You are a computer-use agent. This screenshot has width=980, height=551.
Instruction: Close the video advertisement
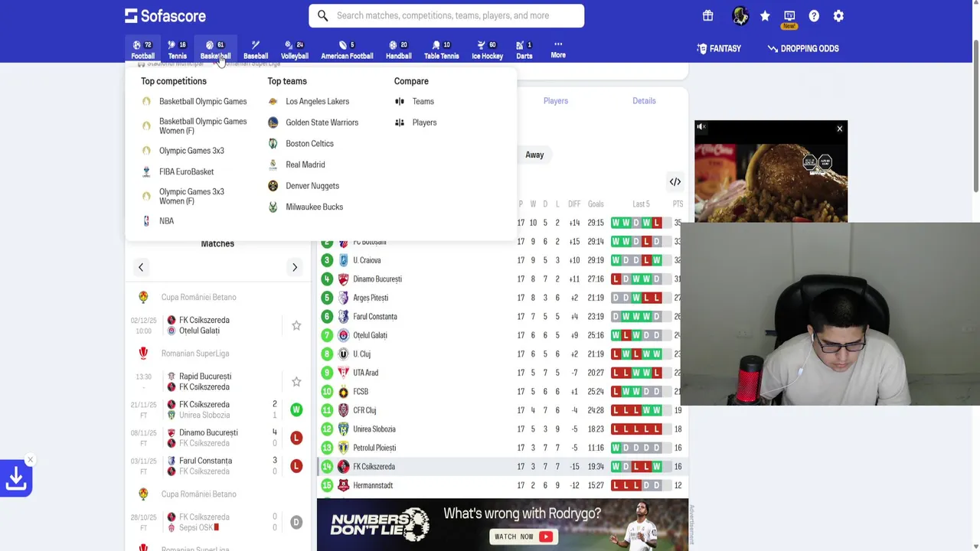pos(839,129)
